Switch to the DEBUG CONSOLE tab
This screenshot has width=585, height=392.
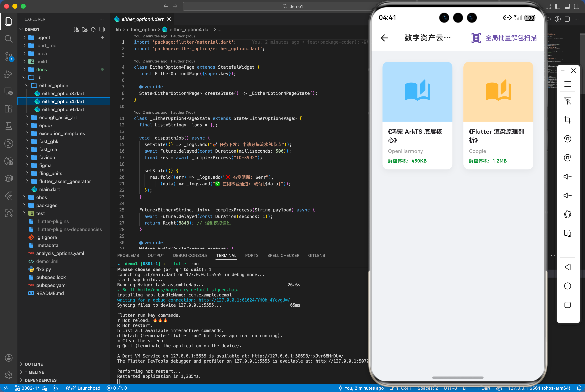(190, 256)
